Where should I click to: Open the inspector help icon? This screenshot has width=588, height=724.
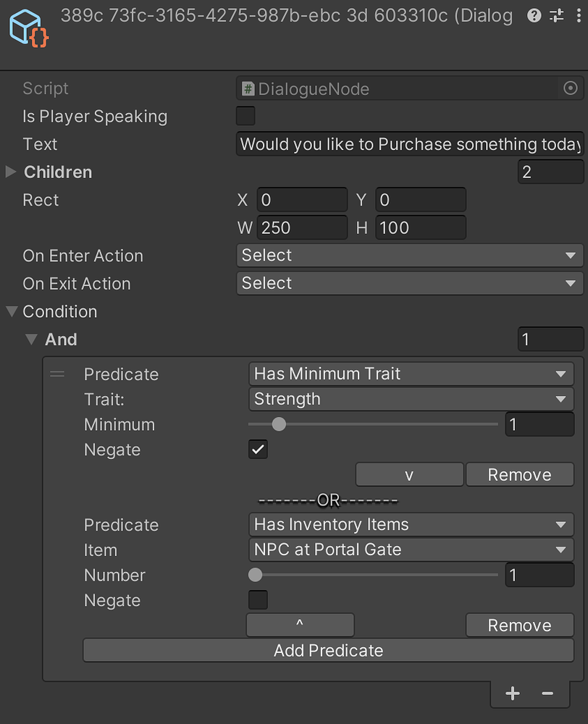pyautogui.click(x=534, y=16)
